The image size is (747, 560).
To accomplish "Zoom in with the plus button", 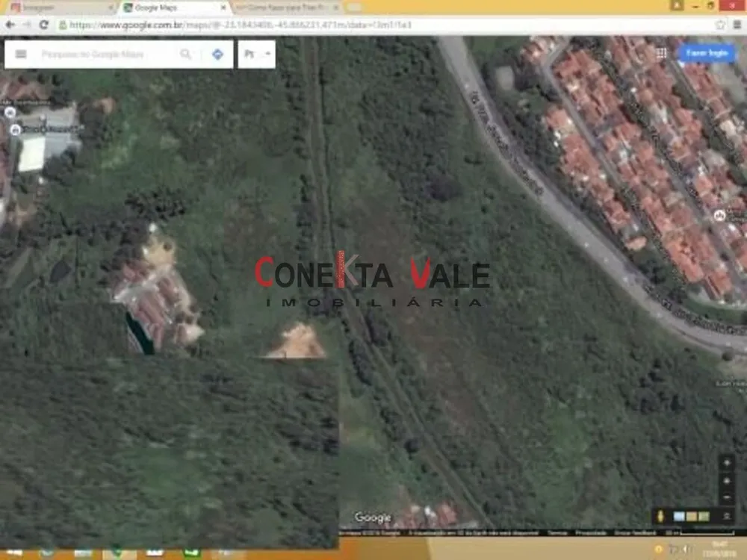I will [727, 481].
